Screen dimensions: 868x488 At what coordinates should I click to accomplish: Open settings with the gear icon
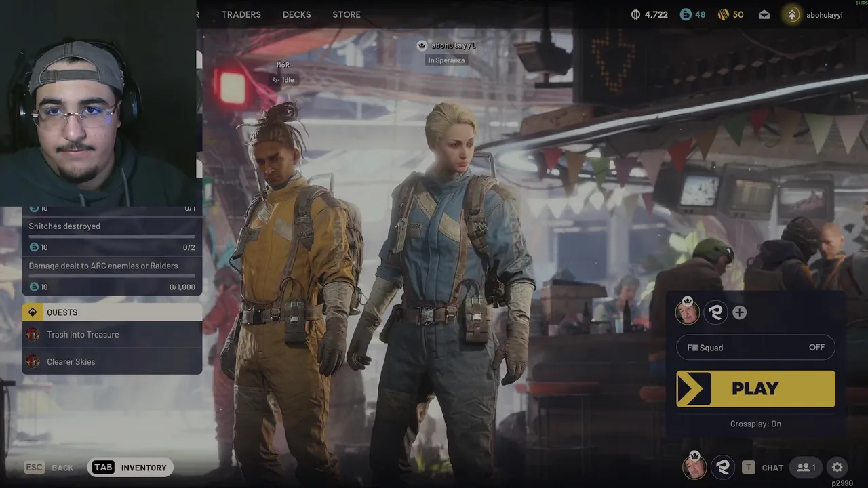(x=837, y=467)
